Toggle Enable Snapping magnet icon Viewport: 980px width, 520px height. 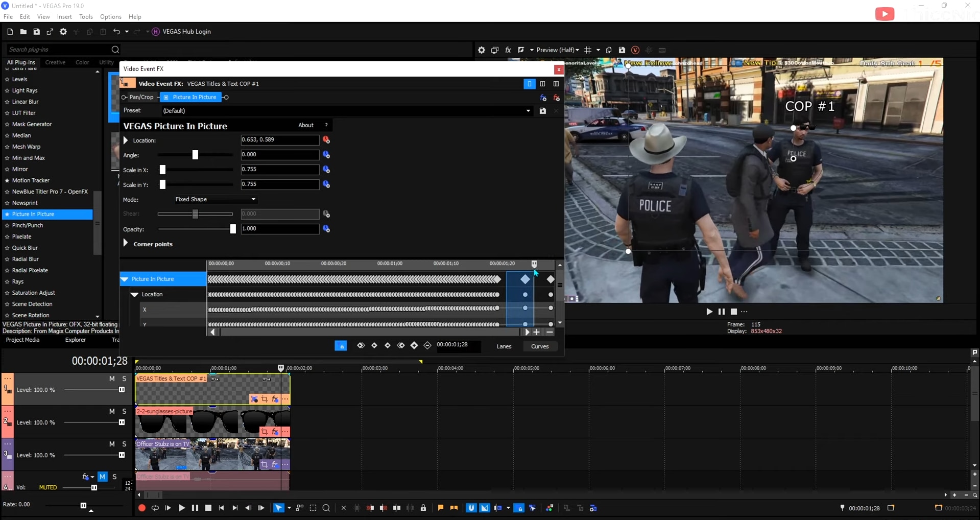click(x=471, y=508)
